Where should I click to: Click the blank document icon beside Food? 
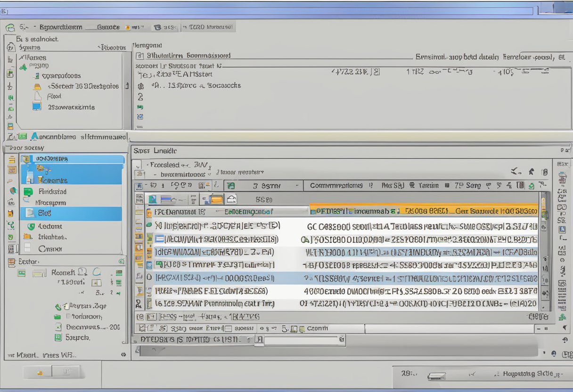pyautogui.click(x=38, y=96)
